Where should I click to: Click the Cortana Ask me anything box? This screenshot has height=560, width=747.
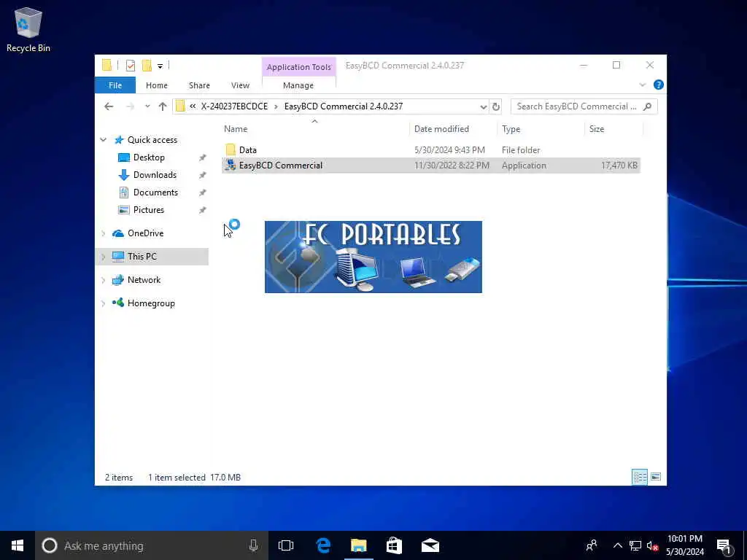[152, 545]
